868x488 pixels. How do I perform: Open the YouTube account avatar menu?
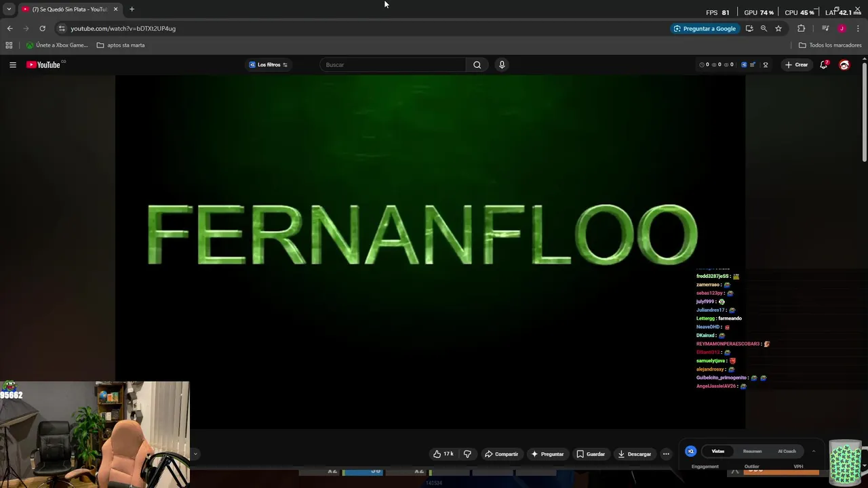(844, 64)
